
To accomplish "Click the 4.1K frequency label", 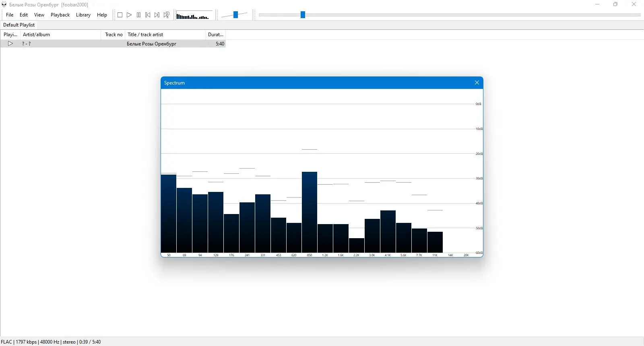I will click(x=388, y=255).
